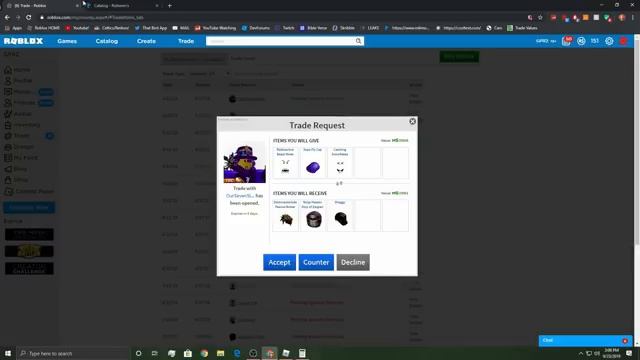The height and width of the screenshot is (360, 640).
Task: Open the Twitch bookmark
Action: (284, 28)
